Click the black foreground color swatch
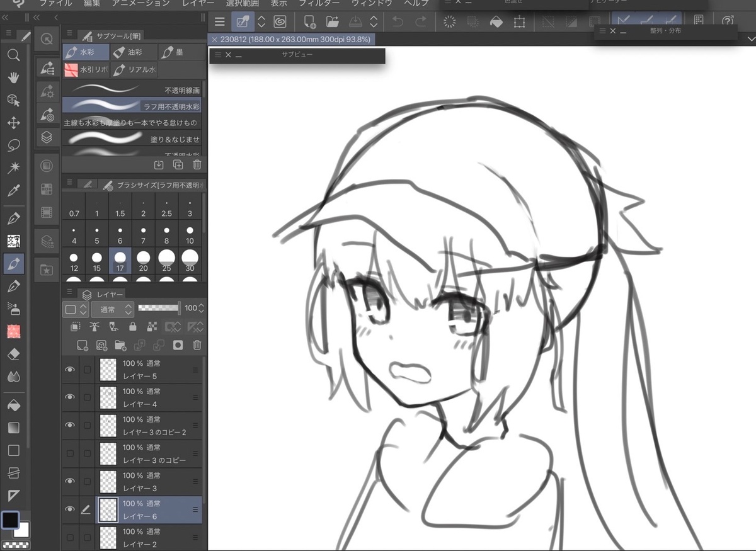 coord(10,520)
